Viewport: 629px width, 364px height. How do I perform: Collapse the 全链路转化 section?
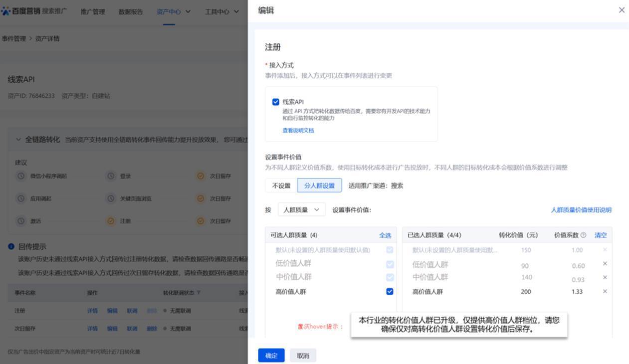pos(18,140)
